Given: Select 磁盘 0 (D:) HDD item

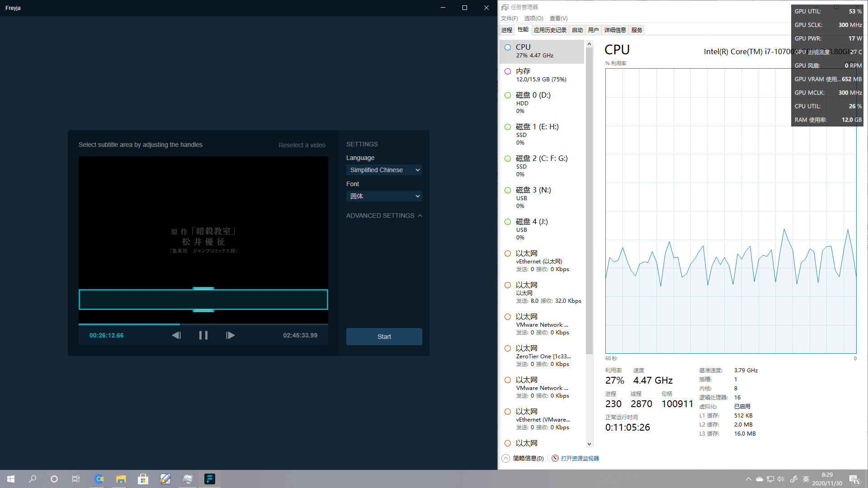Looking at the screenshot, I should 542,103.
